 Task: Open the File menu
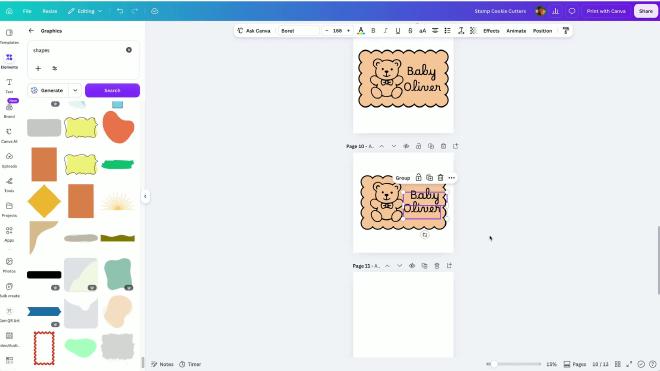[x=27, y=11]
